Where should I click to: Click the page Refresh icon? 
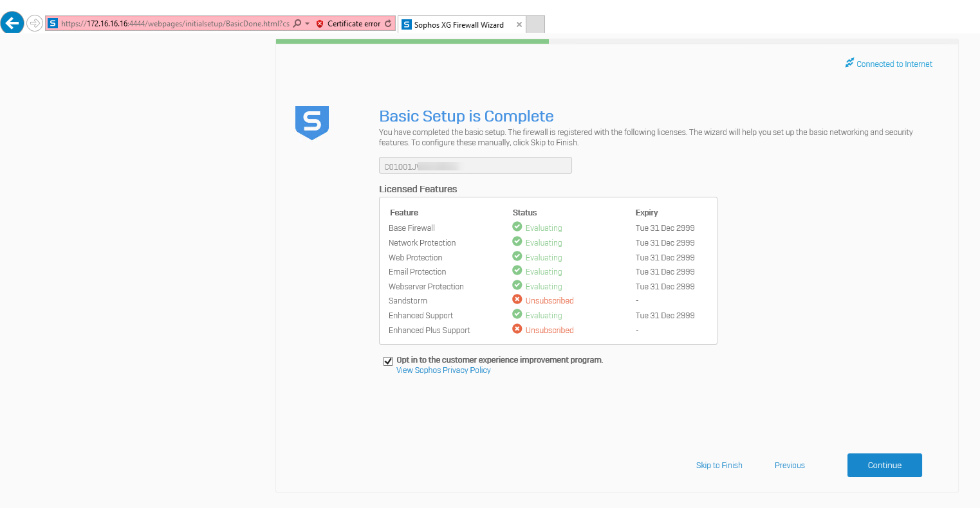click(x=388, y=24)
